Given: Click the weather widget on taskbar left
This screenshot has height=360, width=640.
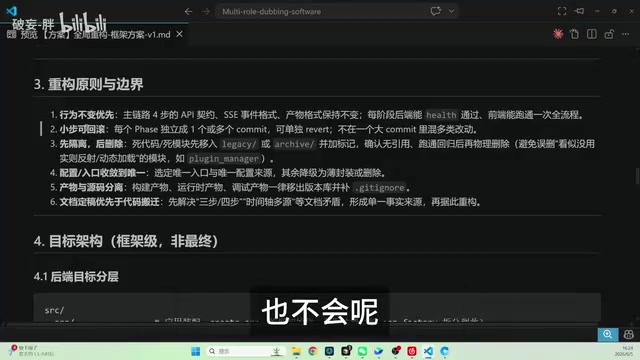Looking at the screenshot, I should [x=31, y=351].
